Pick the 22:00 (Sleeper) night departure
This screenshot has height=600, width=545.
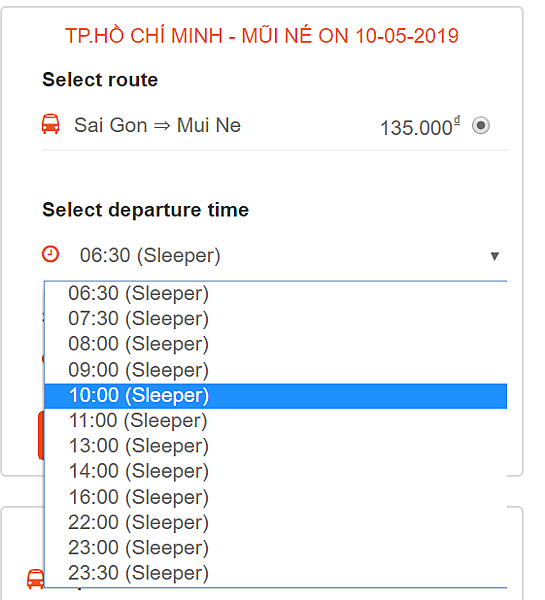click(x=276, y=523)
